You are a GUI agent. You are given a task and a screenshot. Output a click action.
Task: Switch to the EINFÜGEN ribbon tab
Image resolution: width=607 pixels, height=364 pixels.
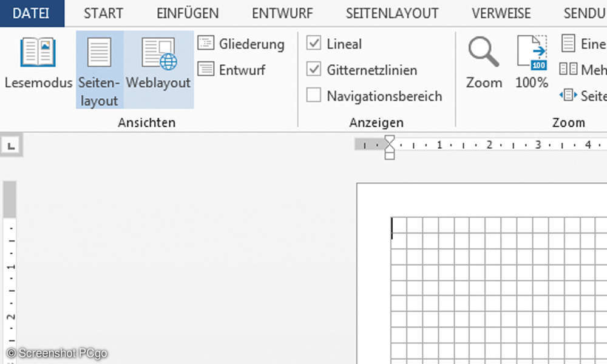[x=187, y=13]
